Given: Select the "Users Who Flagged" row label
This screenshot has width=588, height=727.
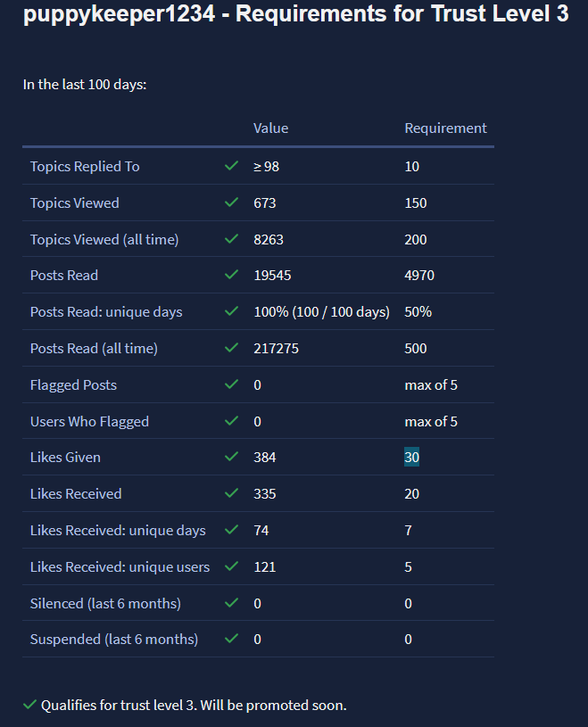Looking at the screenshot, I should coord(89,421).
